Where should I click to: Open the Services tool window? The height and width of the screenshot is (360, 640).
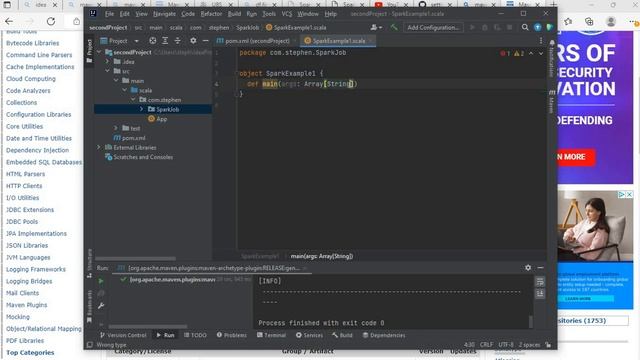[x=309, y=335]
